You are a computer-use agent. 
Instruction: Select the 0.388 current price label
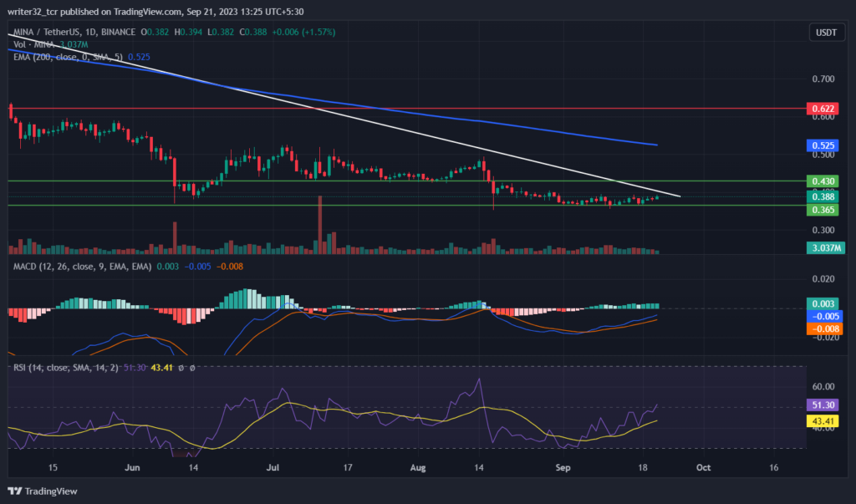coord(823,196)
